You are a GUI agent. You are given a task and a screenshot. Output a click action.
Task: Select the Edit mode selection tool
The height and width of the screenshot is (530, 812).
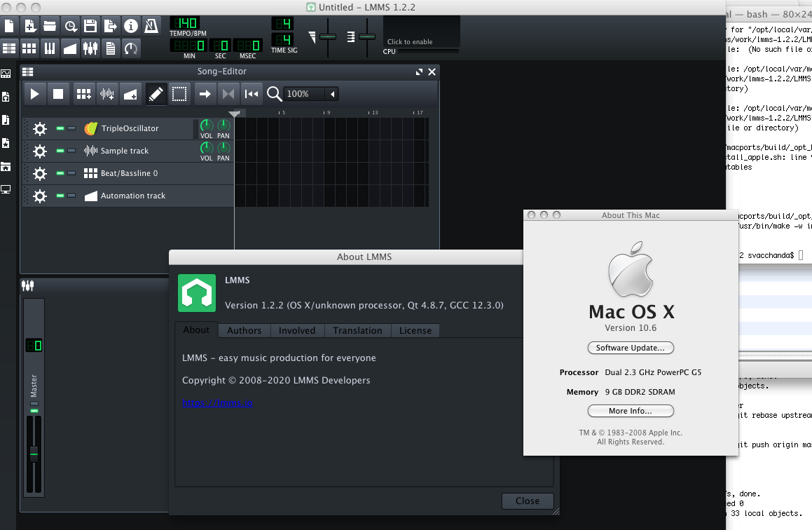point(179,94)
